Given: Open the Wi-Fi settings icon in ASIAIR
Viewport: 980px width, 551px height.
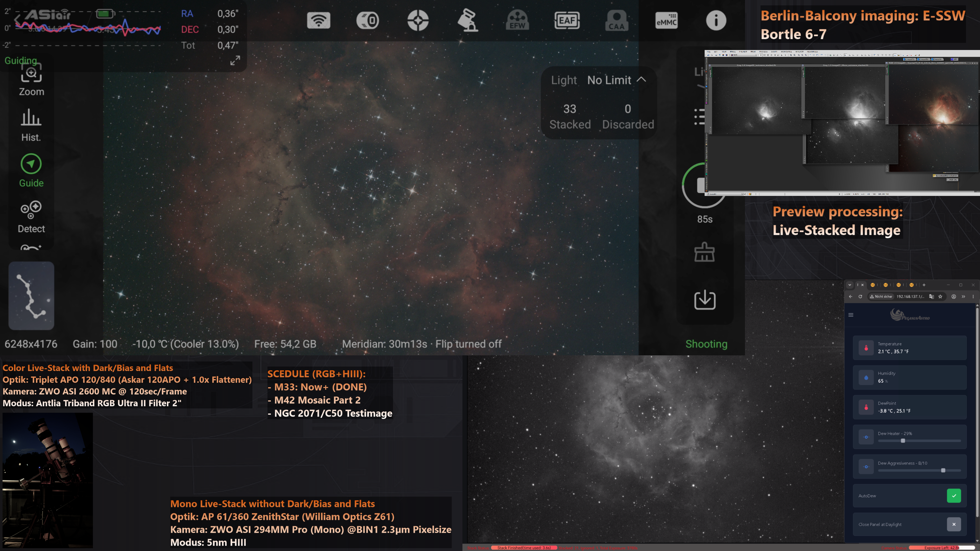Looking at the screenshot, I should coord(318,20).
